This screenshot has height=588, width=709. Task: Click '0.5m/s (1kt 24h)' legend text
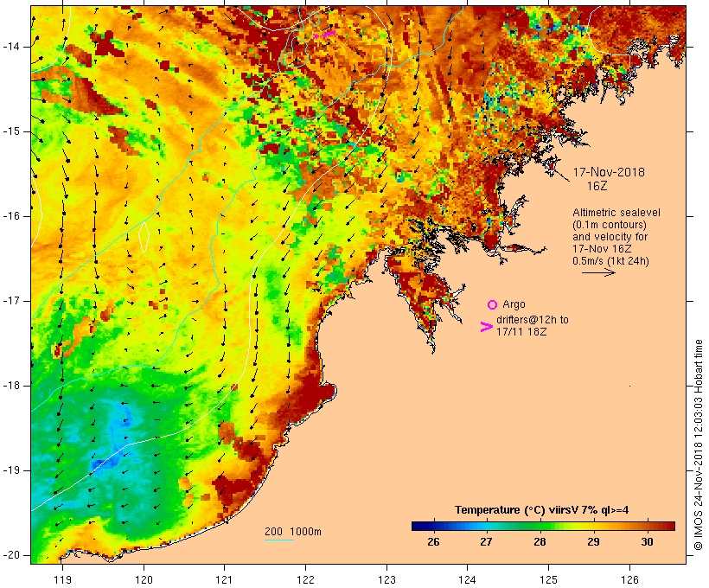610,261
